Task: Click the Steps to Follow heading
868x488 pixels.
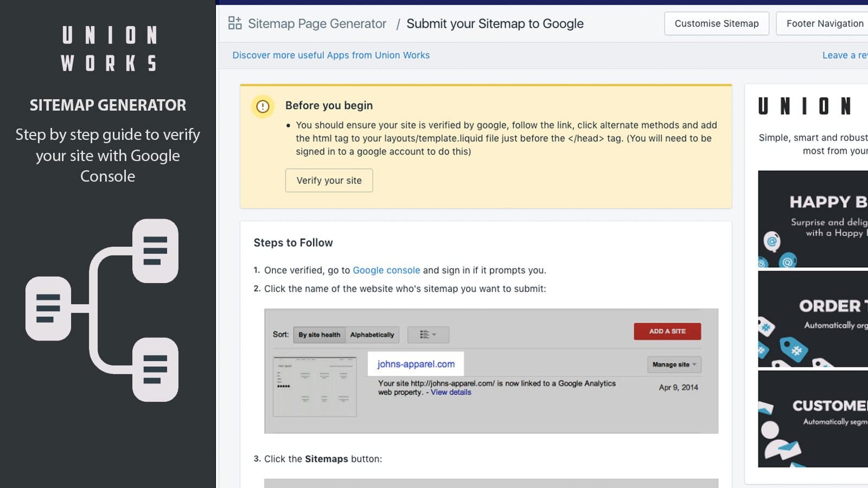Action: point(293,243)
